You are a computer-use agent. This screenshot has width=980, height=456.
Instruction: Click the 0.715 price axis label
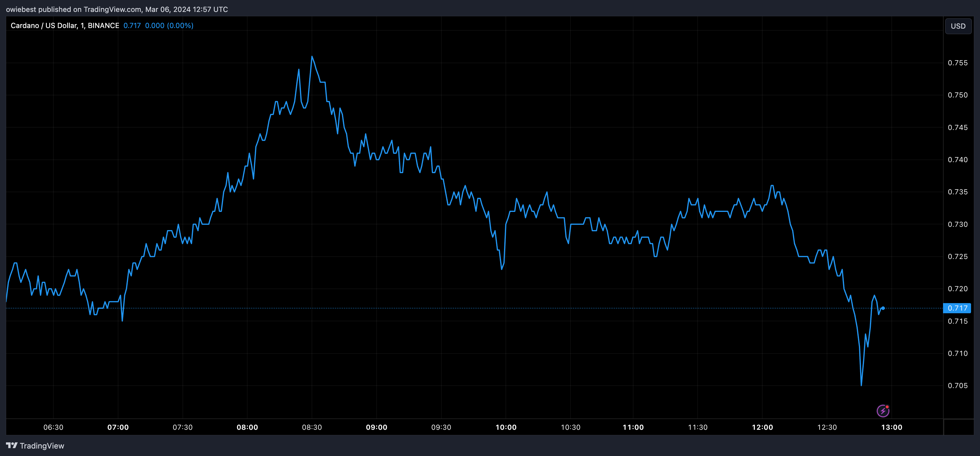958,321
